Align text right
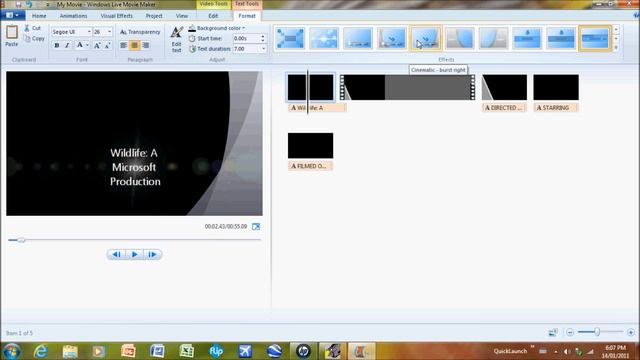This screenshot has width=640, height=360. (x=146, y=45)
